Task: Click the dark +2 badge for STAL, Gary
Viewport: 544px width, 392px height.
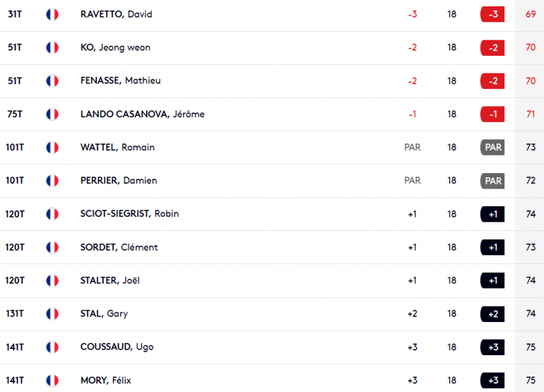Action: 492,314
